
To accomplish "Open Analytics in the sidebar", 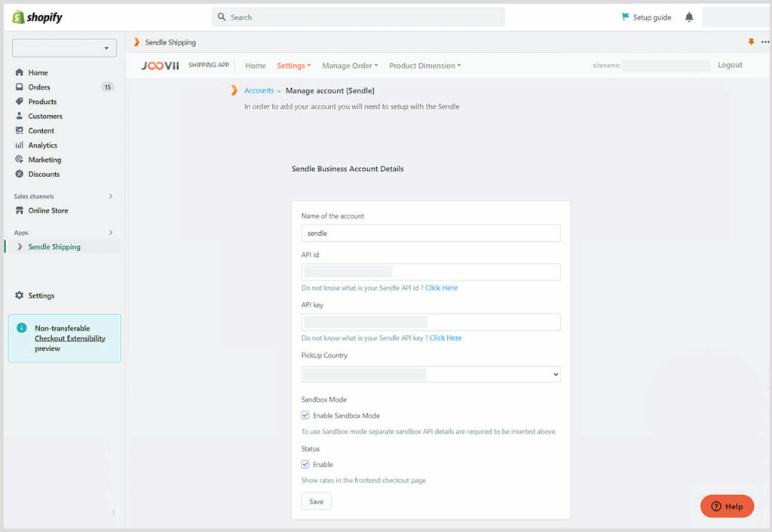I will (43, 145).
